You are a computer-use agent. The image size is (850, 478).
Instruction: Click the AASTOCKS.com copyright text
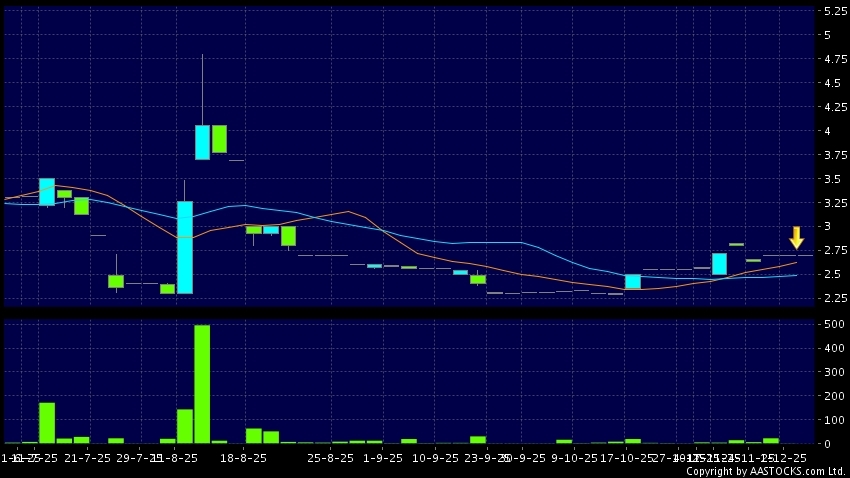click(765, 471)
